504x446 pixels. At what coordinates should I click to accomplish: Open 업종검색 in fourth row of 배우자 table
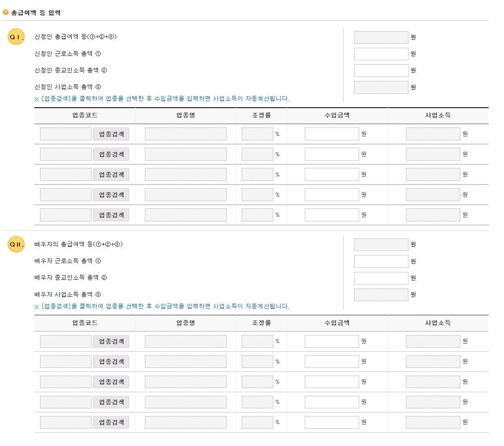(111, 402)
